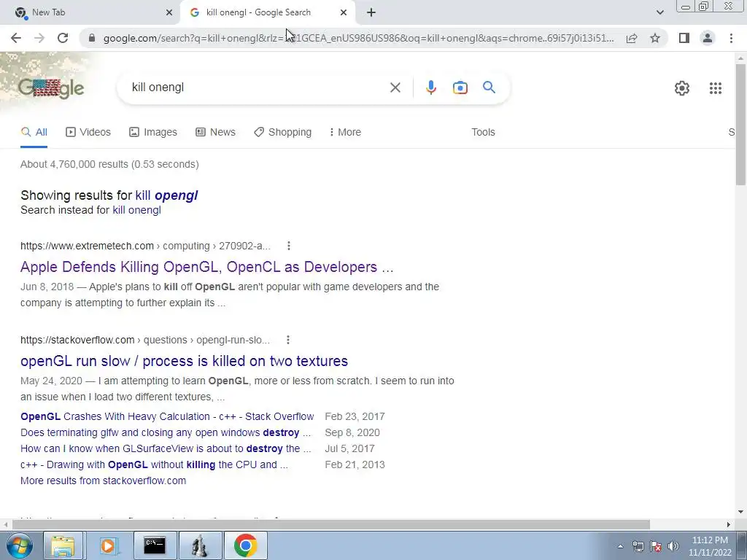Show hidden system tray icons
Image resolution: width=747 pixels, height=560 pixels.
(620, 546)
